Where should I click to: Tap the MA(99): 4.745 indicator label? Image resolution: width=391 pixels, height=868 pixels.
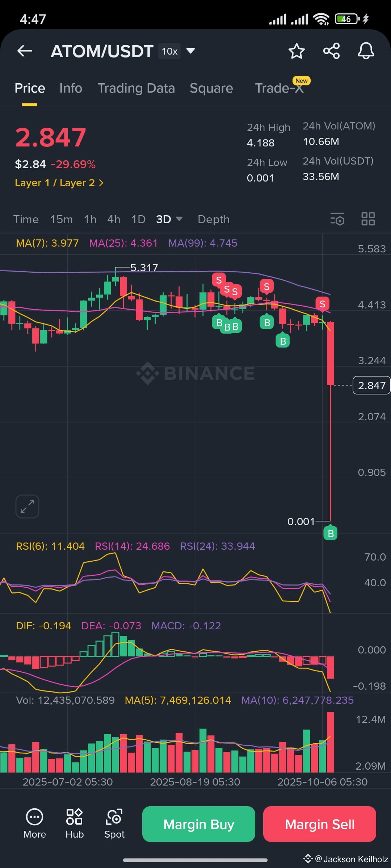click(203, 243)
